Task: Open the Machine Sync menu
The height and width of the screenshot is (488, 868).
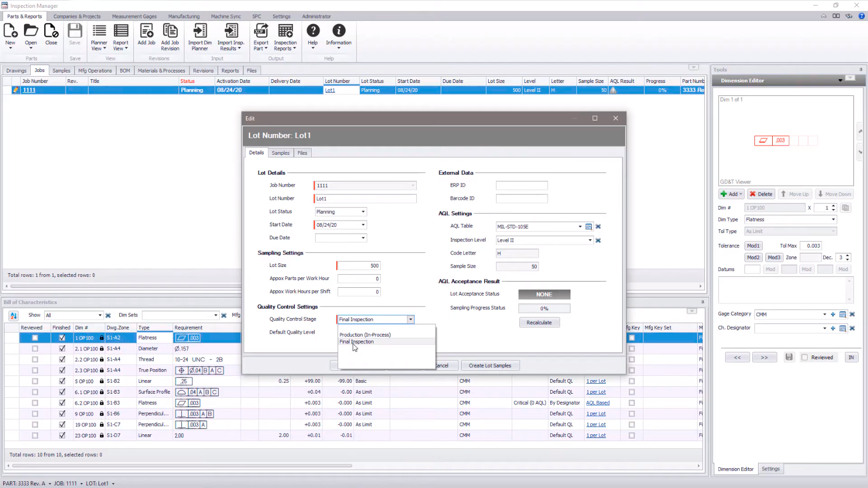Action: coord(226,16)
